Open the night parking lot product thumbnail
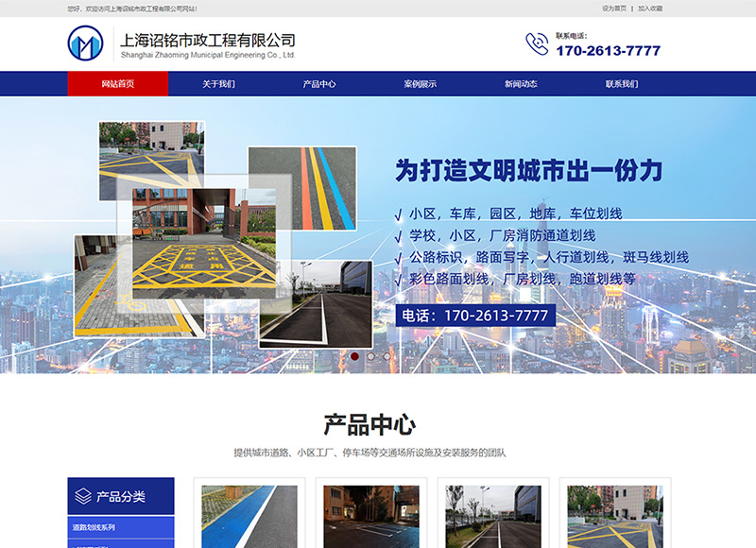 pyautogui.click(x=371, y=516)
